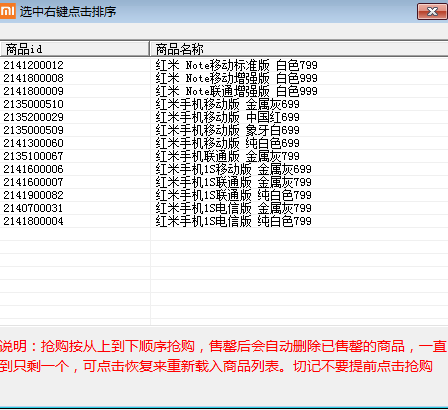Click the 商品id column header
Viewport: 448px width, 410px height.
[x=74, y=49]
